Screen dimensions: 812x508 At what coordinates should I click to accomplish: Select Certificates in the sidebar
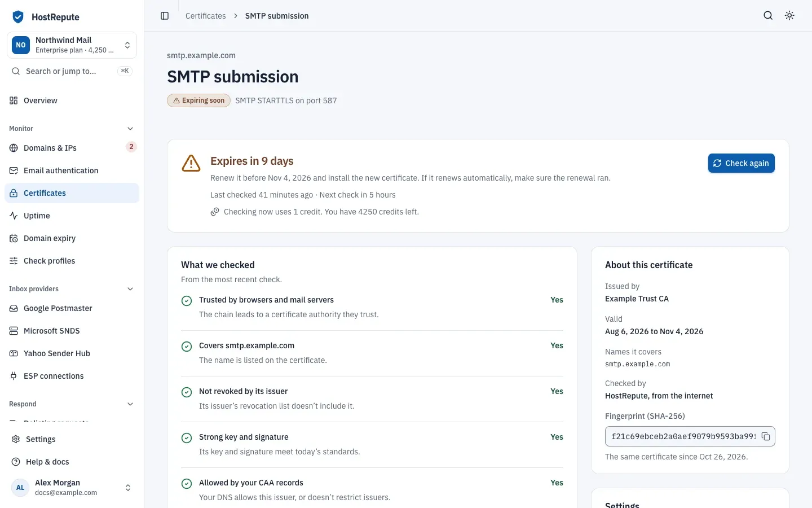pos(72,193)
